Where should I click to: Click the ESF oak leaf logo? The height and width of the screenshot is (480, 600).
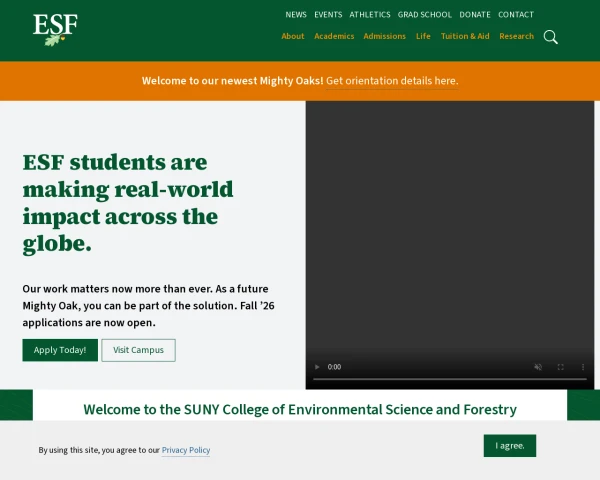55,30
